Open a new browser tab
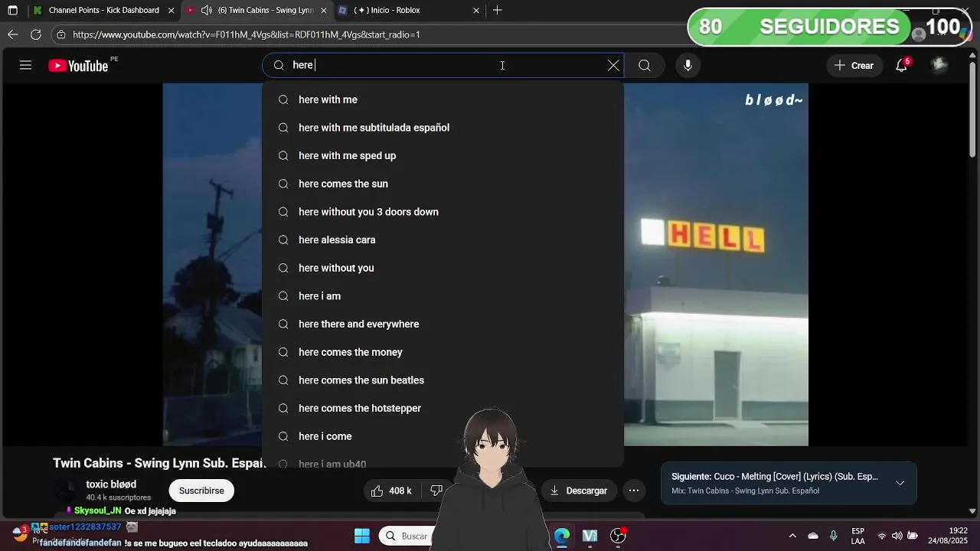980x551 pixels. pyautogui.click(x=498, y=10)
